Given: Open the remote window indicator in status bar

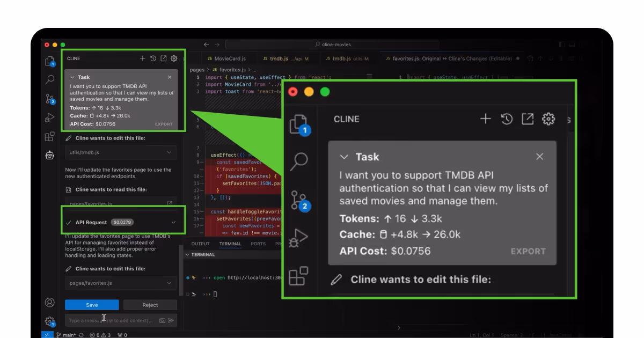Looking at the screenshot, I should (47, 335).
